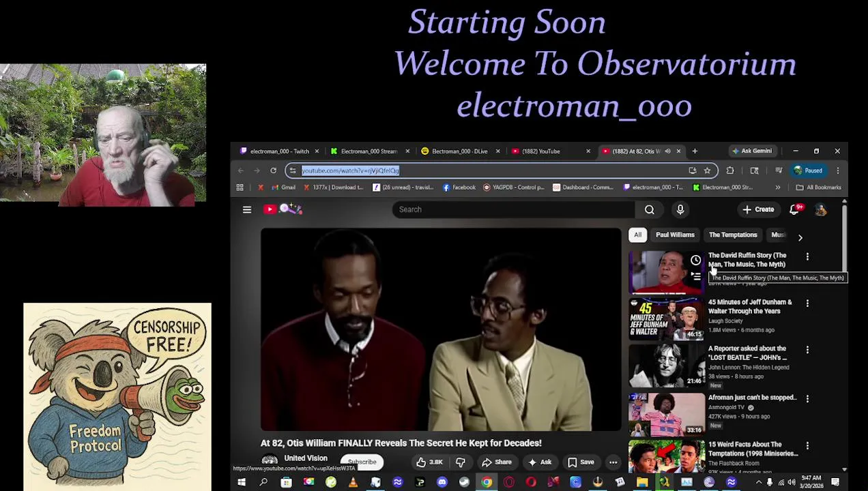This screenshot has width=868, height=491.
Task: Open the All Bookmarks folder
Action: [x=818, y=188]
